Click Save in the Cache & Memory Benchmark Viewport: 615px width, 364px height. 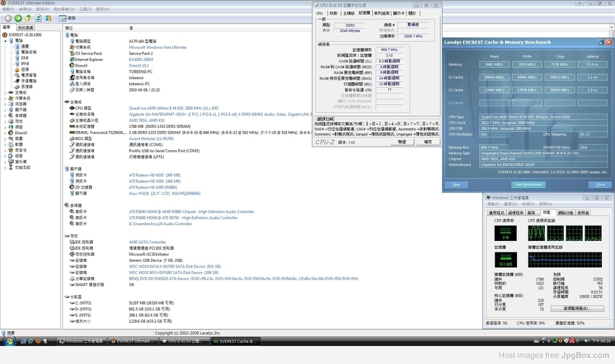(x=456, y=184)
